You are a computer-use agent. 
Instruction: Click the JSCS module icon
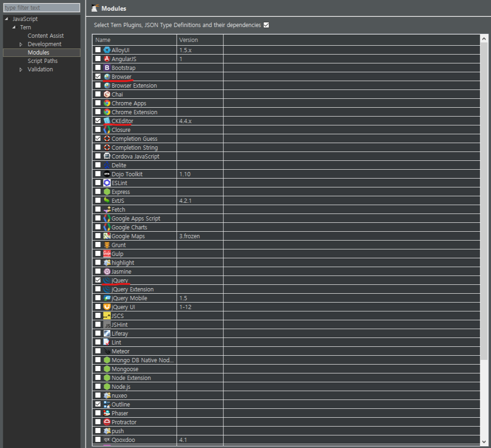pyautogui.click(x=107, y=316)
